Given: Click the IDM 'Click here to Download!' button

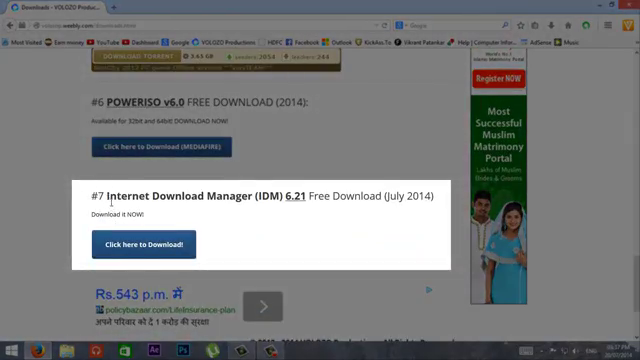Looking at the screenshot, I should point(144,244).
